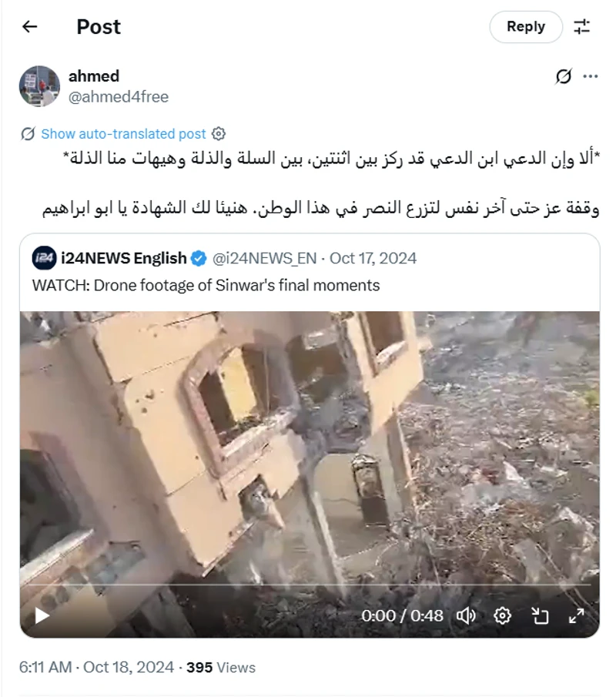Open ahmed's profile picture
This screenshot has width=616, height=697.
point(39,86)
